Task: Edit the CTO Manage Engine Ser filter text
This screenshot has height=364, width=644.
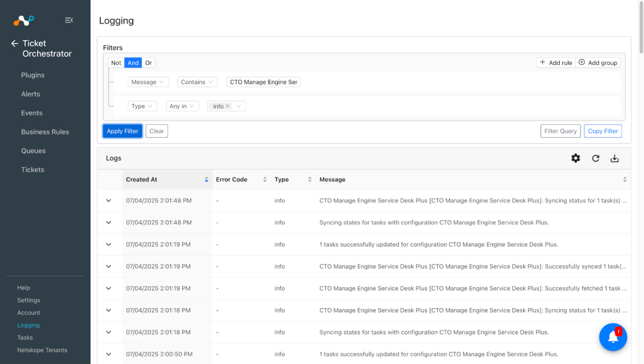Action: 264,82
